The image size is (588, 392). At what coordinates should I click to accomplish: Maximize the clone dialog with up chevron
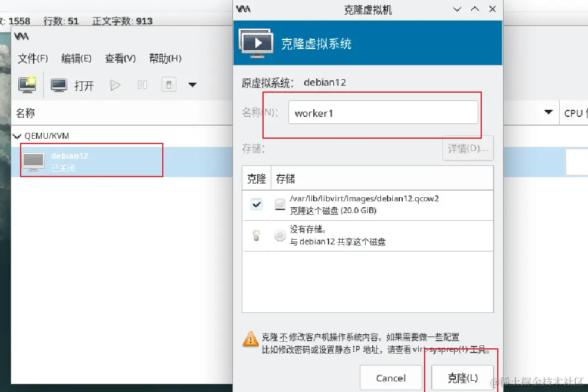click(x=475, y=9)
